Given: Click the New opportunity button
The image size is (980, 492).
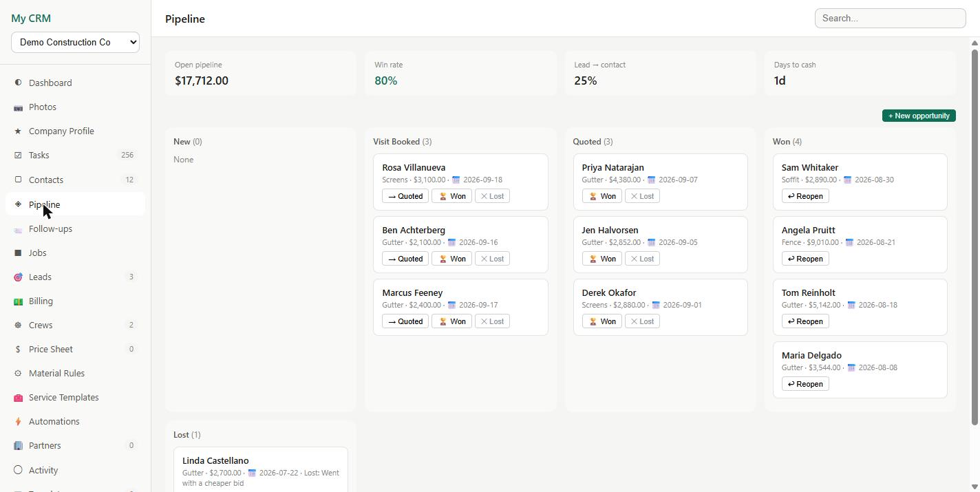Looking at the screenshot, I should (x=919, y=116).
